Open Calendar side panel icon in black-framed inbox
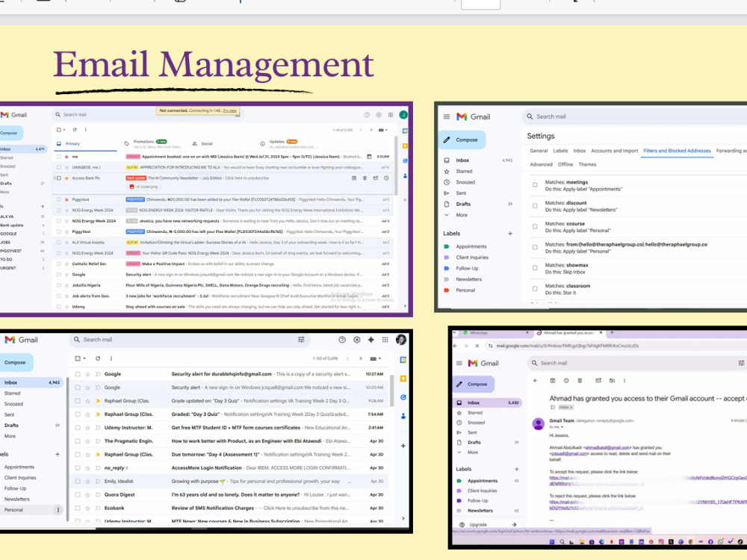747x560 pixels. [403, 360]
